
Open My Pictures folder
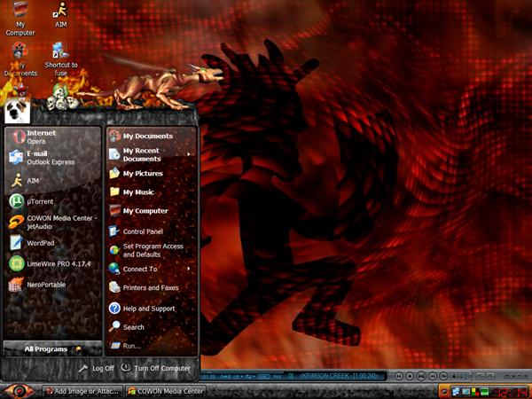152,174
